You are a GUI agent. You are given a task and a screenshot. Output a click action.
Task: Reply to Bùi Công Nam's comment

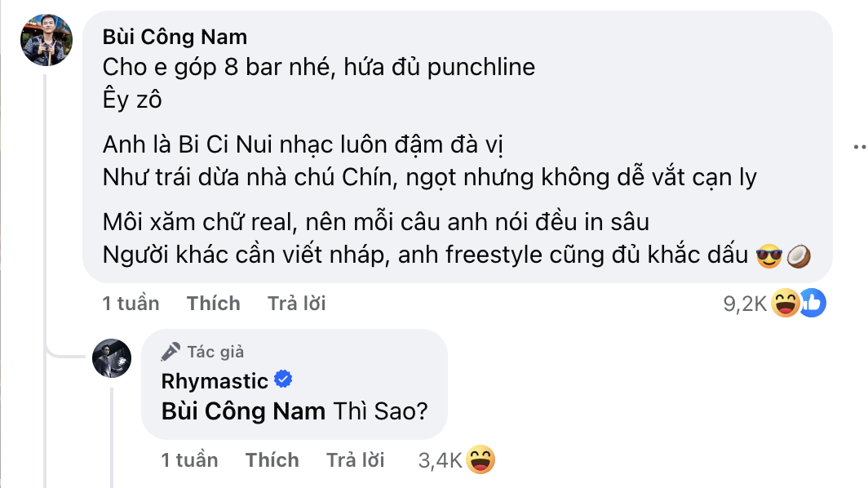pyautogui.click(x=296, y=304)
